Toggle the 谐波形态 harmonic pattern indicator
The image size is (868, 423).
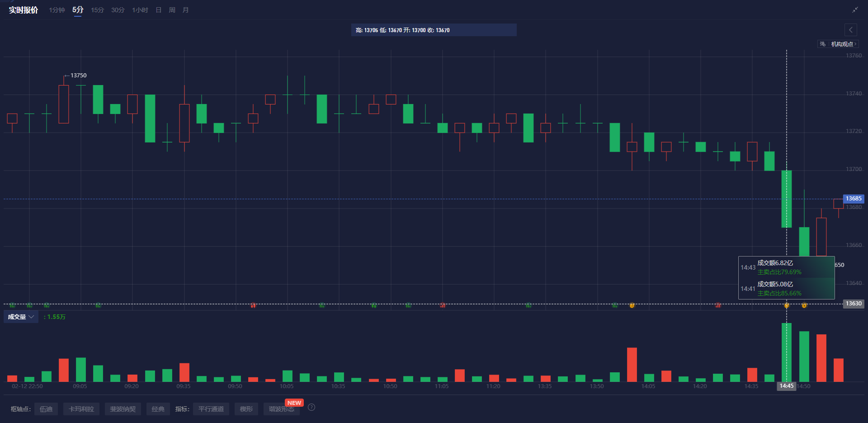(x=281, y=409)
